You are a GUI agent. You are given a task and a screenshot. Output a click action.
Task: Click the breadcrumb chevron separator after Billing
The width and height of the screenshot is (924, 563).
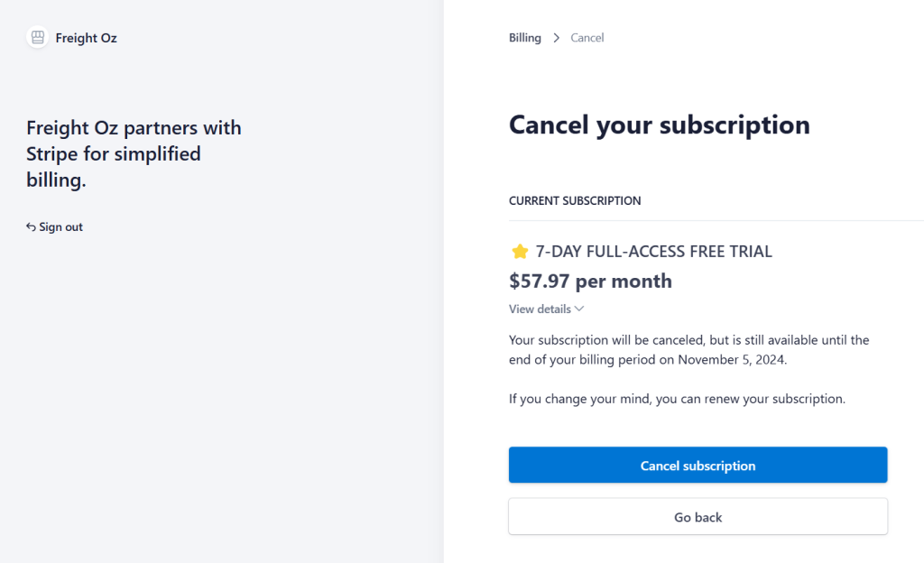pyautogui.click(x=557, y=38)
